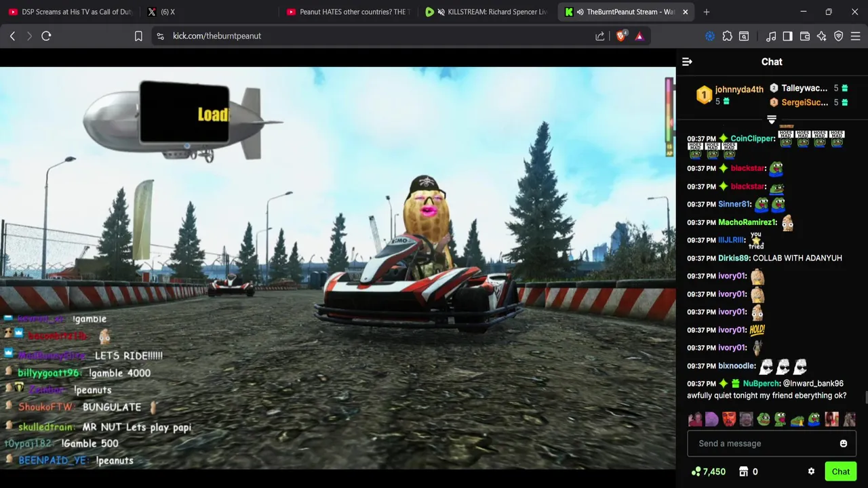Click the blue circular extension icon
This screenshot has height=488, width=868.
[710, 36]
